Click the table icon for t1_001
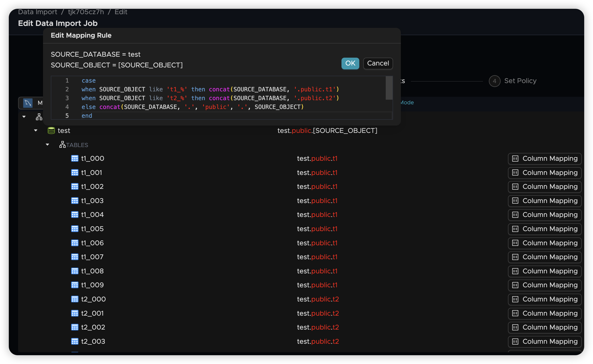 (75, 173)
